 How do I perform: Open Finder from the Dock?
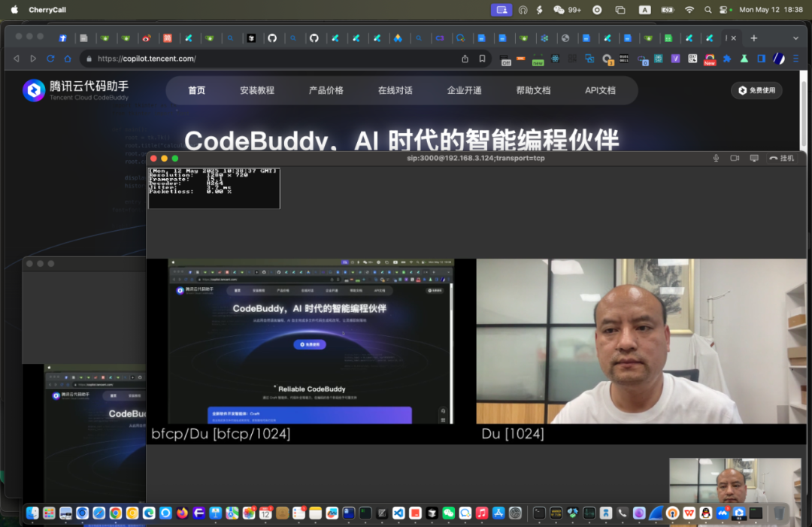32,513
